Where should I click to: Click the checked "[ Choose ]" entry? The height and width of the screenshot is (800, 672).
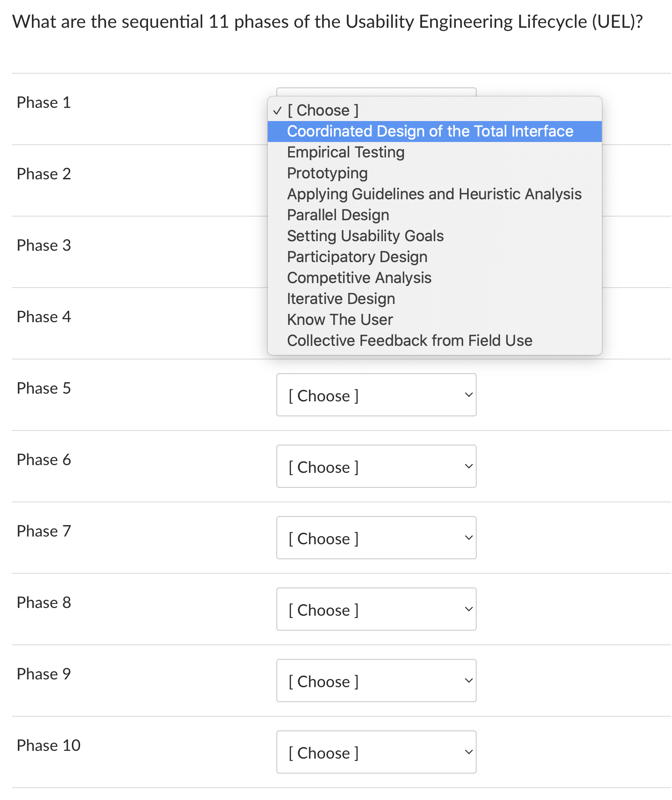point(322,110)
